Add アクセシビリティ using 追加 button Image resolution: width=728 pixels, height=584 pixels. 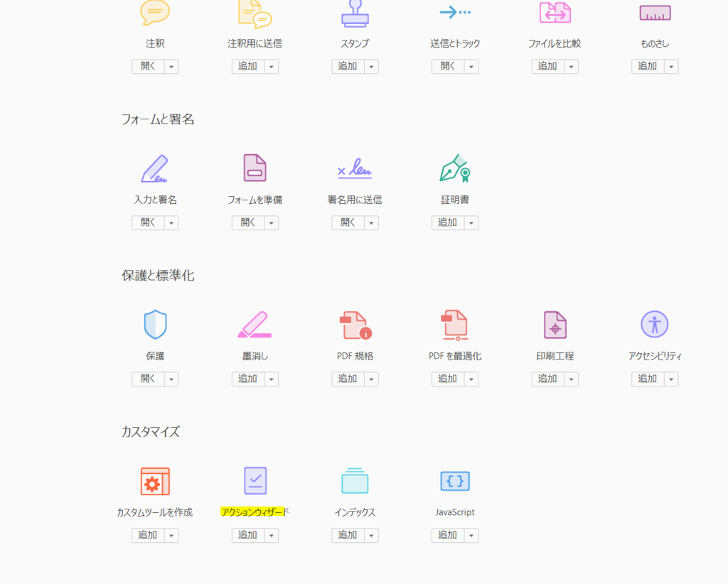point(647,379)
